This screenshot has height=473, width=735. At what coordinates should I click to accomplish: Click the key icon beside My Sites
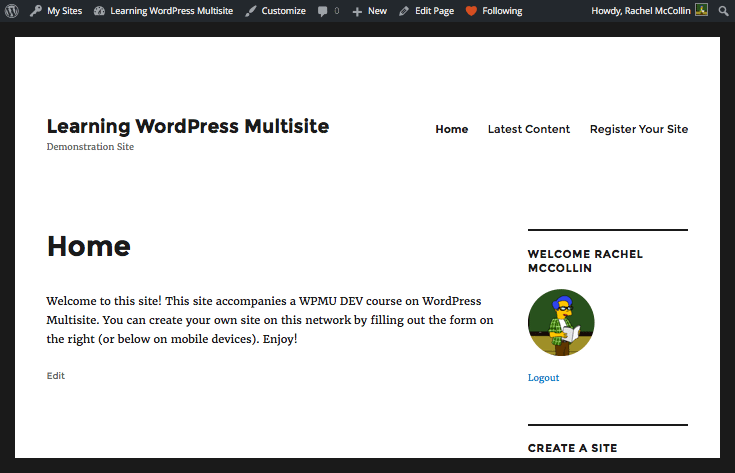(x=36, y=11)
